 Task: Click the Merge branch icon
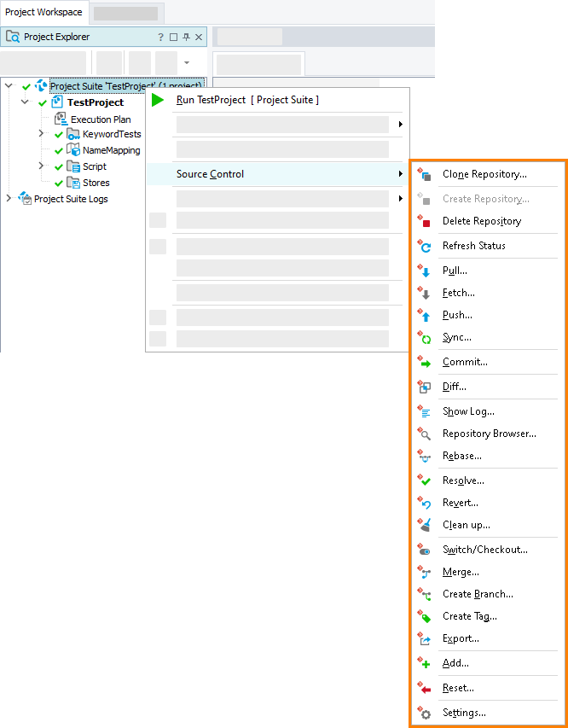pos(424,572)
